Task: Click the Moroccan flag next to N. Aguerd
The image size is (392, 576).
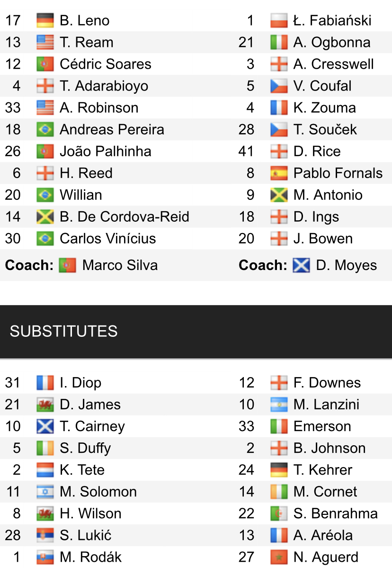Action: click(279, 557)
